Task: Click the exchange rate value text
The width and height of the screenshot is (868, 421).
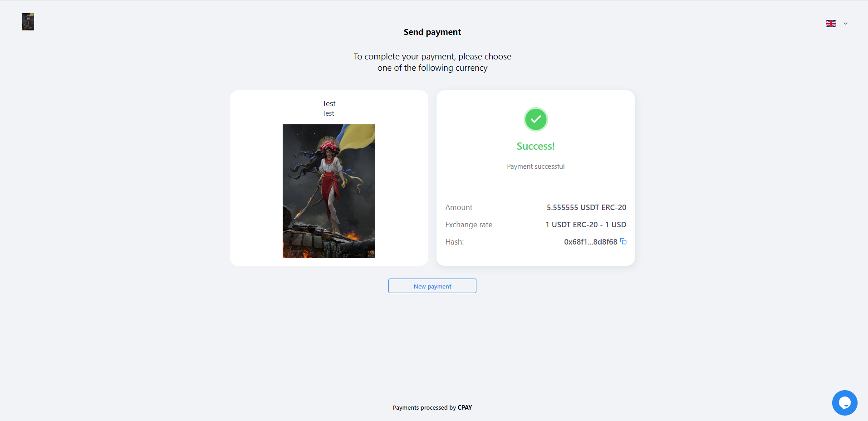Action: pyautogui.click(x=586, y=225)
